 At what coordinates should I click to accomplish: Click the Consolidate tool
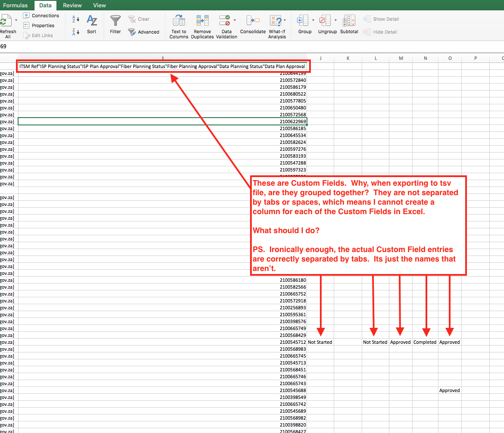click(253, 25)
